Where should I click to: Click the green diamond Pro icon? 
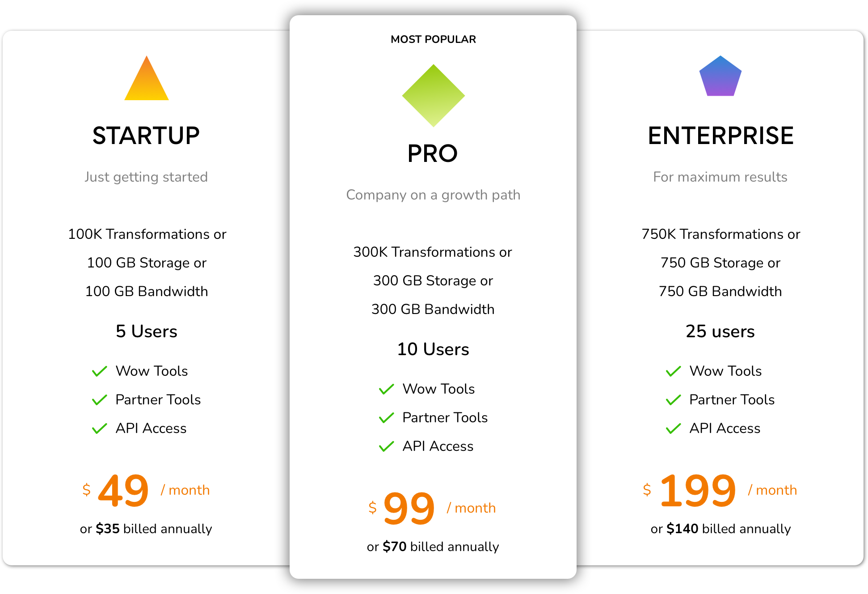point(433,95)
